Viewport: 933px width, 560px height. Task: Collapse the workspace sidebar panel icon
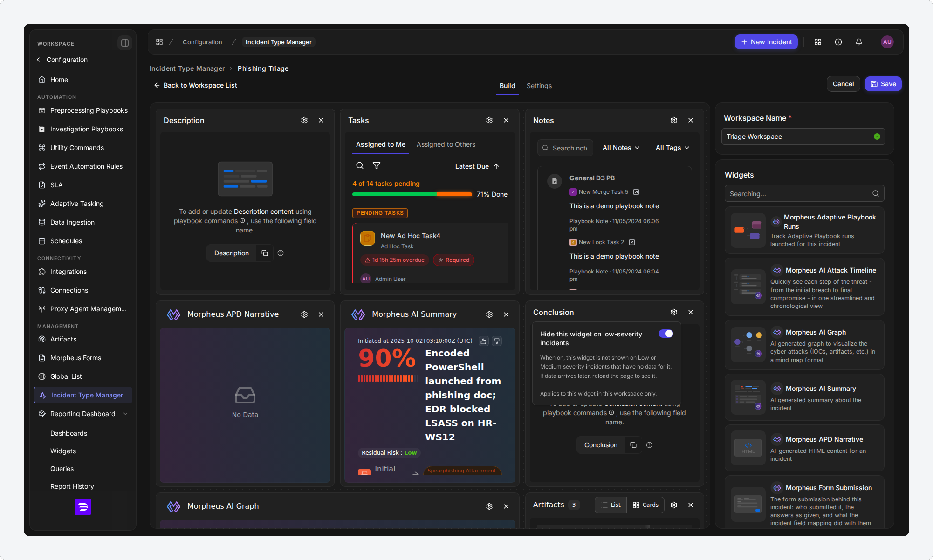[x=125, y=43]
